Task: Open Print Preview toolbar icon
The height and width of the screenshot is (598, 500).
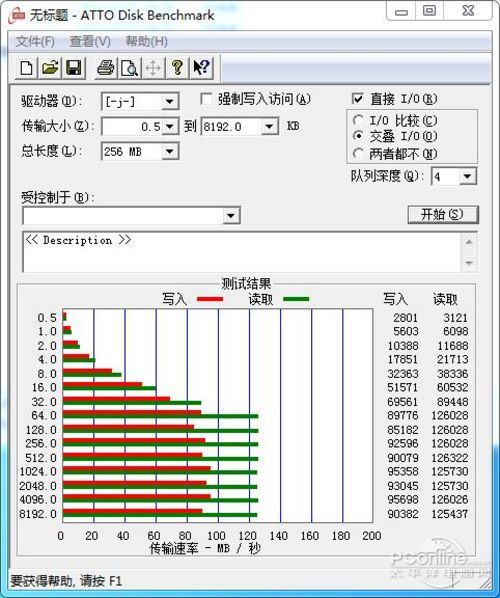Action: point(129,68)
